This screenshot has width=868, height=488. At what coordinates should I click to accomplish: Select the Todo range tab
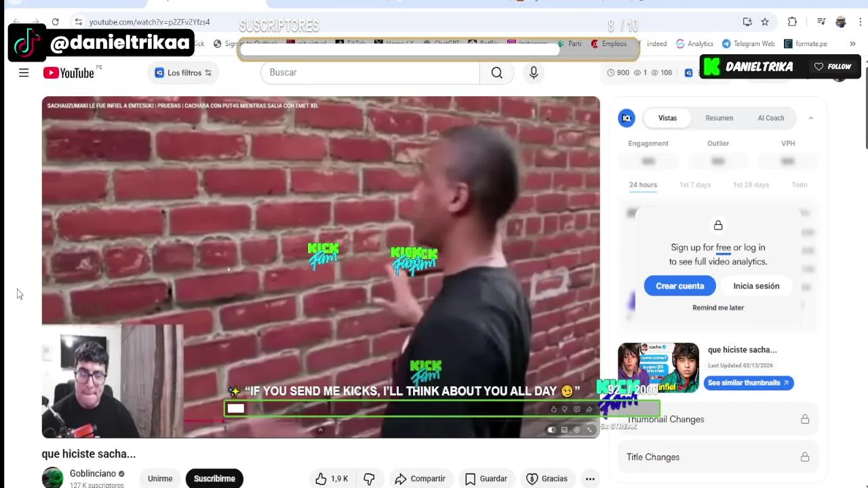coord(800,185)
